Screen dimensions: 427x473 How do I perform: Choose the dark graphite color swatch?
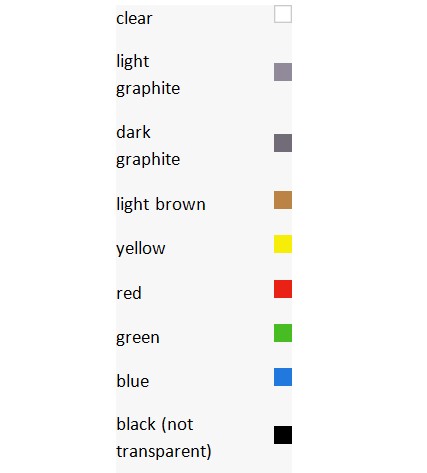click(x=283, y=143)
